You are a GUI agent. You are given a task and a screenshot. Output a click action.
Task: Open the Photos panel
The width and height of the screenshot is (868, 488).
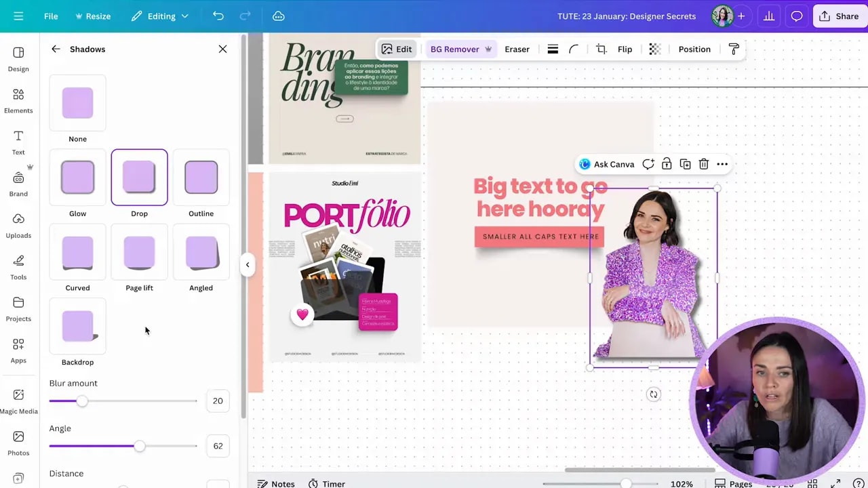18,444
